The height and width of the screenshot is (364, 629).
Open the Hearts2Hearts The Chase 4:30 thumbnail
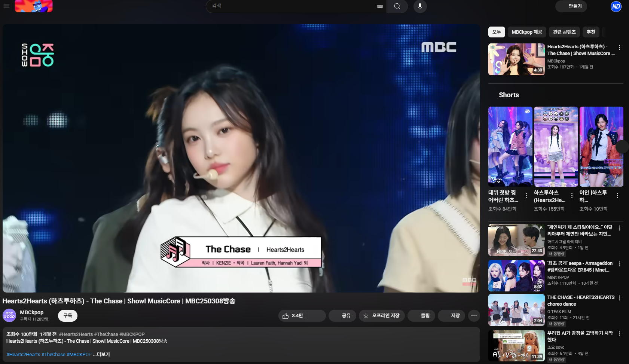(516, 59)
